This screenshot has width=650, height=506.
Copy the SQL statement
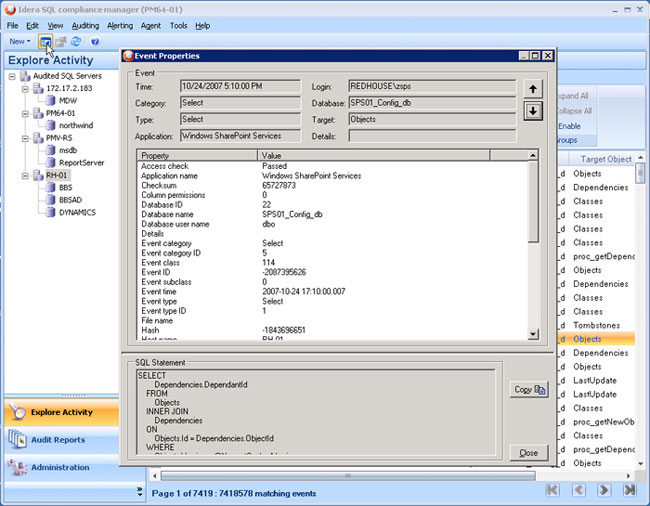point(529,390)
